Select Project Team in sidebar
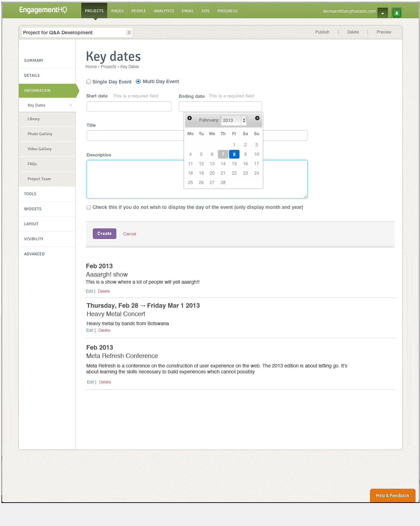Viewport: 420px width, 526px height. pos(47,179)
